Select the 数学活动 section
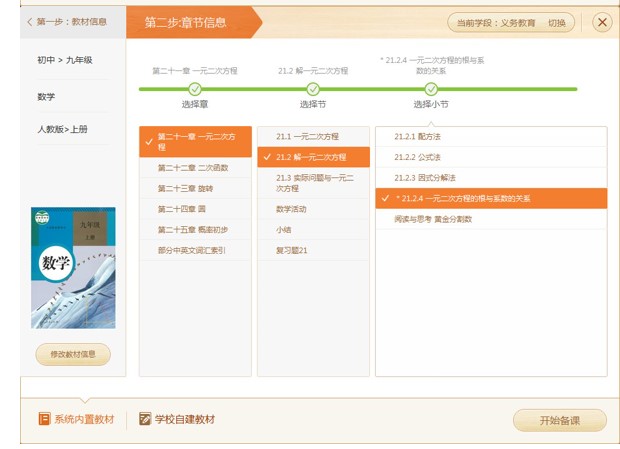Image resolution: width=620 pixels, height=449 pixels. pyautogui.click(x=314, y=209)
